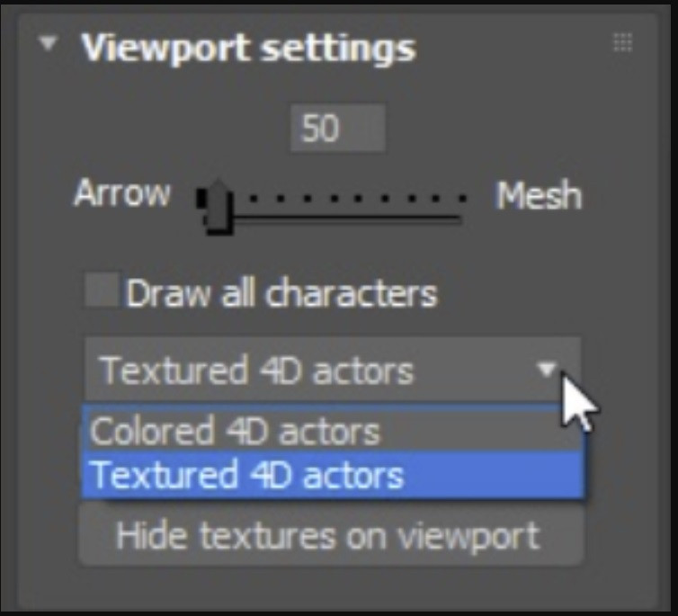Click the word "characters" next to the checkbox
The width and height of the screenshot is (678, 616).
click(x=352, y=293)
